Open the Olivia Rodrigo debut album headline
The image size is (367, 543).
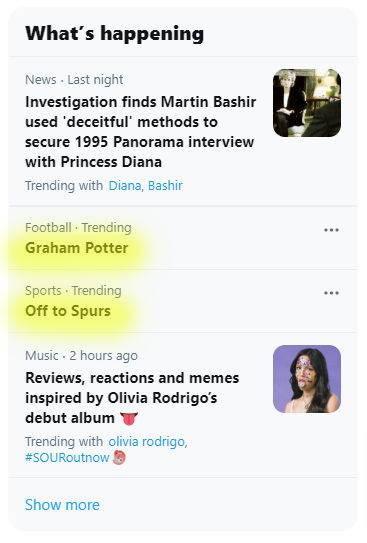(132, 398)
